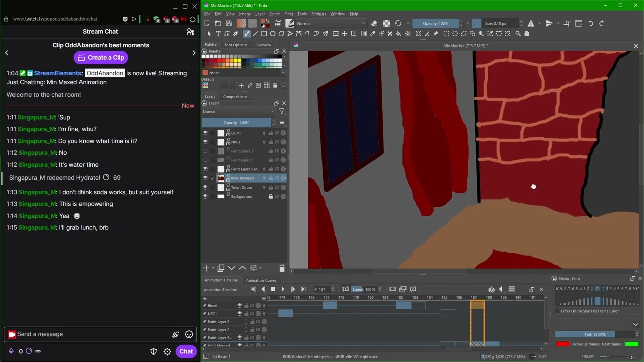
Task: Delete the selected layer with trash icon
Action: (282, 268)
